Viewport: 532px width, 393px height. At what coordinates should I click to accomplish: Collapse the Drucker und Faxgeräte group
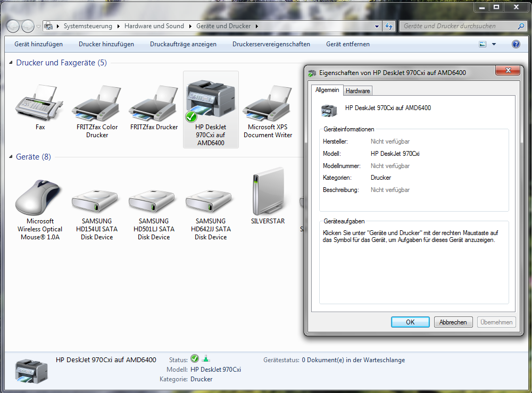click(x=11, y=62)
